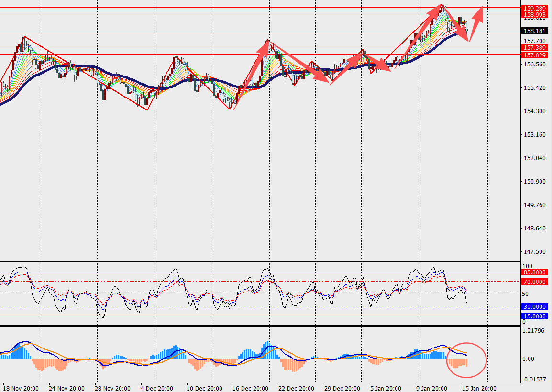The image size is (552, 392).
Task: Click the 70.0000 red oscillator level label
Action: [534, 282]
